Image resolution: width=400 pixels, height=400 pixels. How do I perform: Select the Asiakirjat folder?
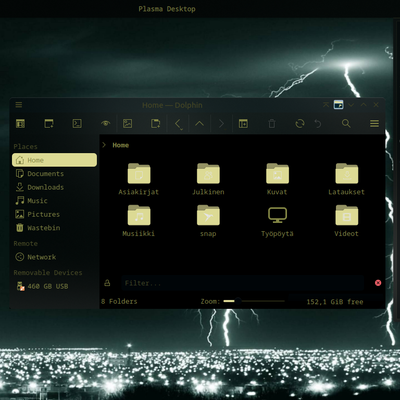point(139,179)
